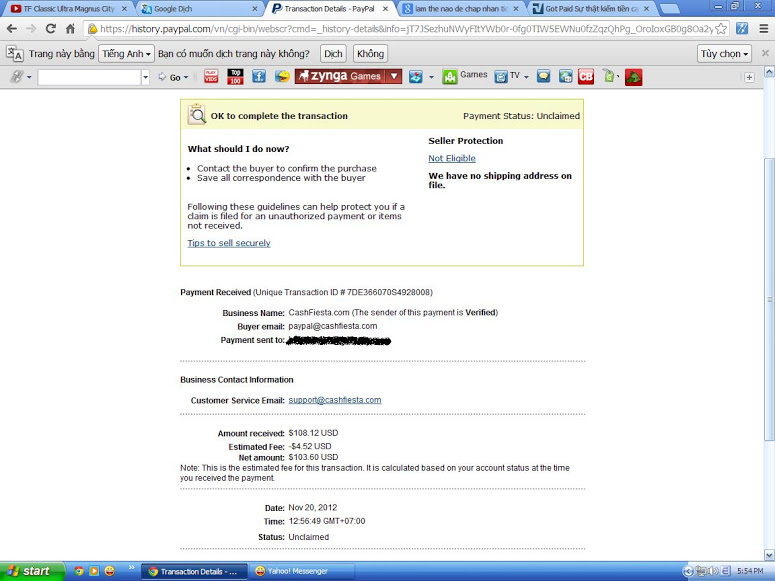The height and width of the screenshot is (581, 775).
Task: Select the Transaction Details - PayPal tab
Action: 330,9
